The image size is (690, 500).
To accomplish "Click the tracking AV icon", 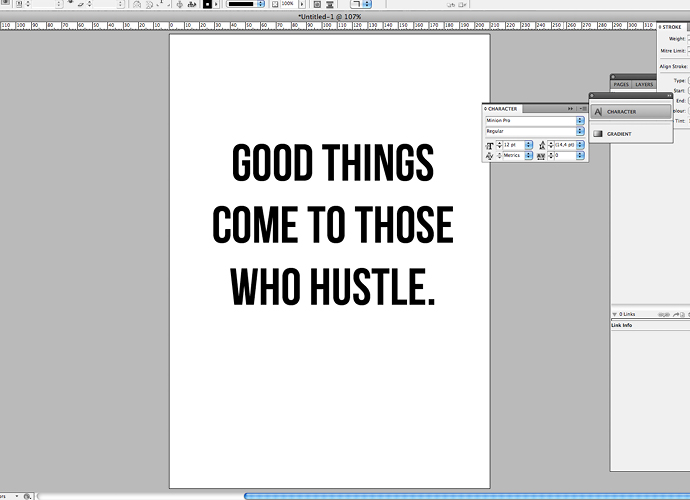I will pos(541,156).
